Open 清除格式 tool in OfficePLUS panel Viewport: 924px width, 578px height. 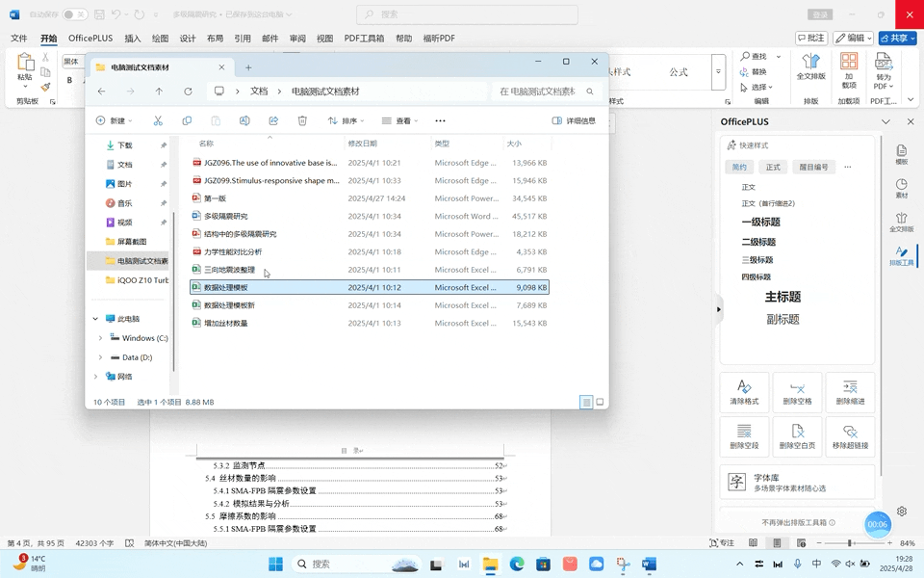coord(744,392)
